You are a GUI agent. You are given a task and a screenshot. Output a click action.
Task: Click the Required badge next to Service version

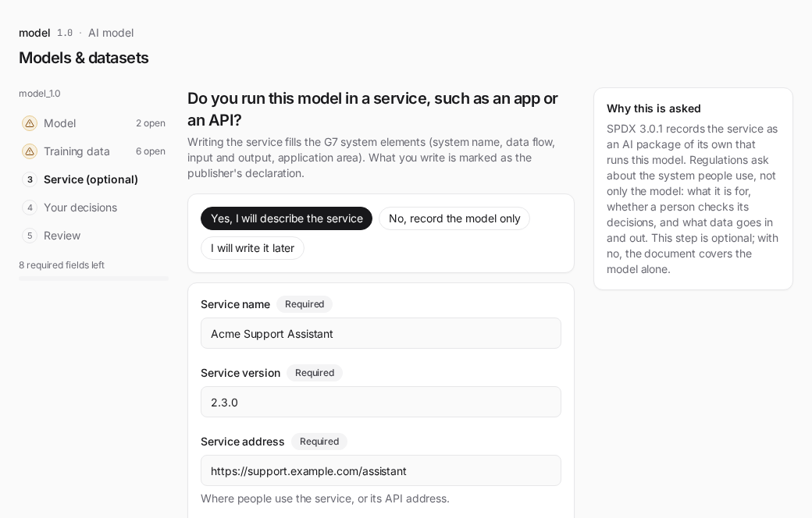click(x=315, y=373)
